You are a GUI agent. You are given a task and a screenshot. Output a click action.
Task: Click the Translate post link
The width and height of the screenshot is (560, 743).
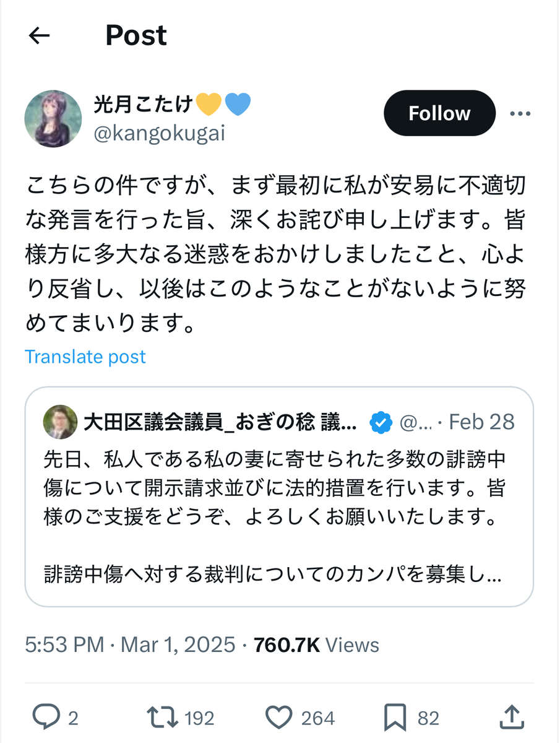[x=85, y=357]
